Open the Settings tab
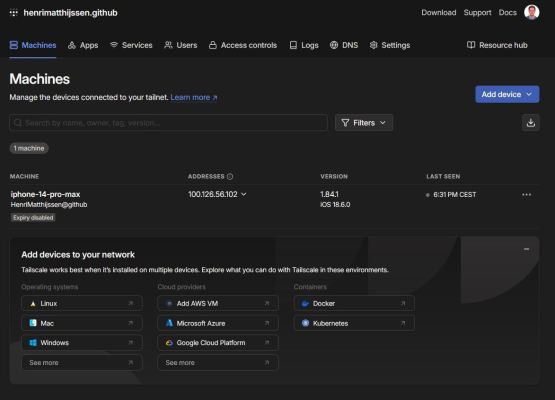The height and width of the screenshot is (400, 555). pyautogui.click(x=390, y=45)
